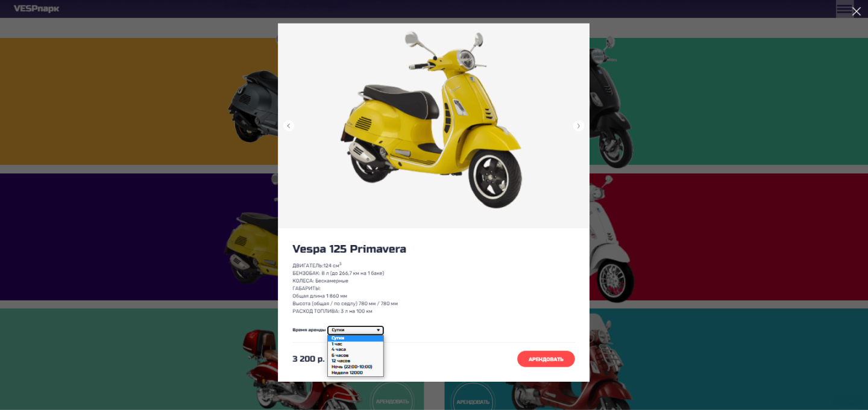Collapse the Время аренды dropdown arrow
This screenshot has width=868, height=410.
click(378, 330)
